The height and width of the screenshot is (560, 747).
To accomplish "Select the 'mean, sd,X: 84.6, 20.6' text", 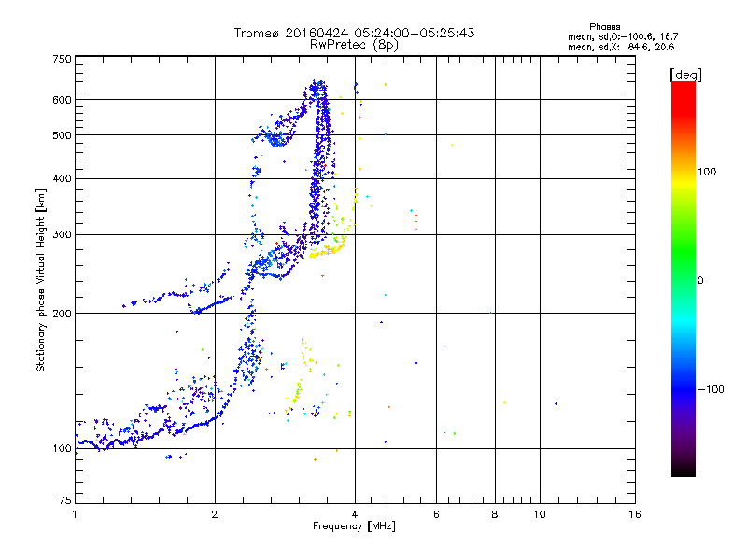I will (x=621, y=47).
